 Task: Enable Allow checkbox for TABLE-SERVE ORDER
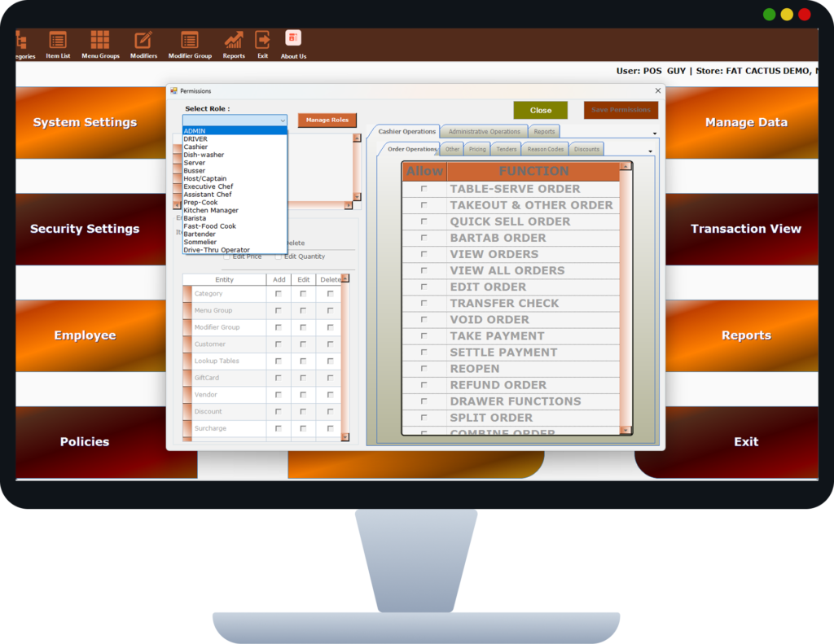point(424,189)
